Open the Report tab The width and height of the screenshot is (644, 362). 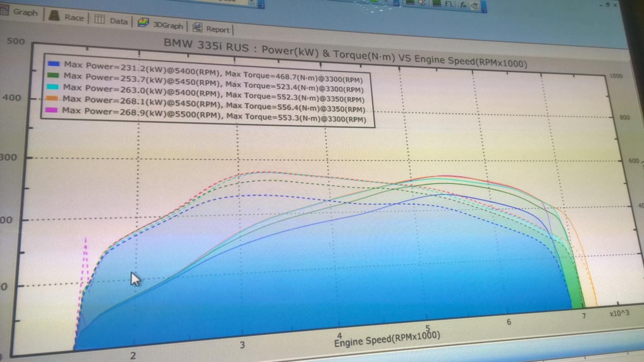(218, 29)
